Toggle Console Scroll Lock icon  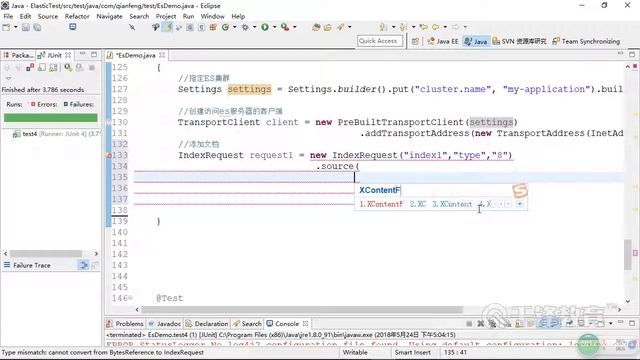[x=519, y=324]
